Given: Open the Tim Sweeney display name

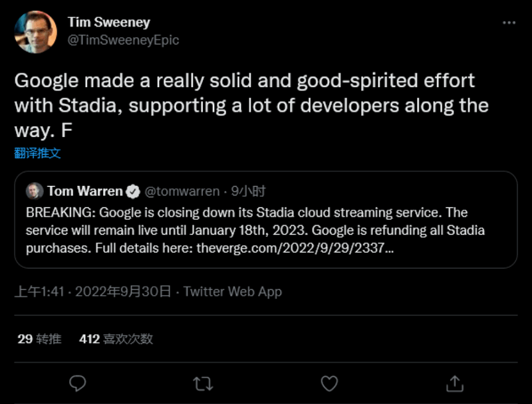Looking at the screenshot, I should click(x=108, y=23).
